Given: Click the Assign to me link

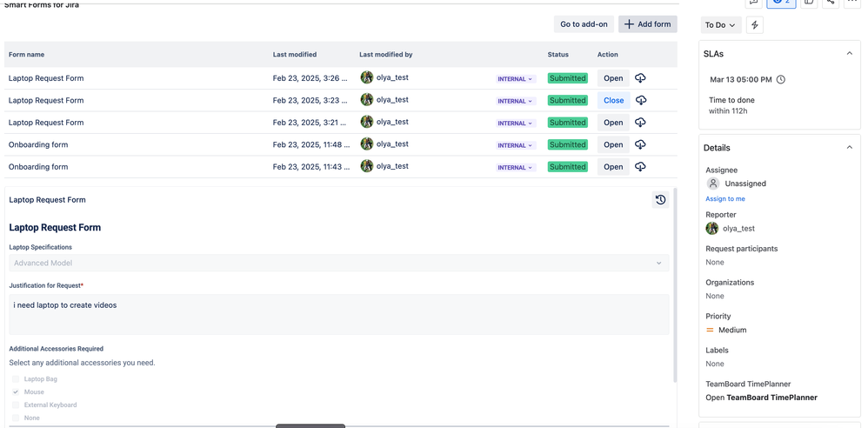Looking at the screenshot, I should tap(725, 198).
